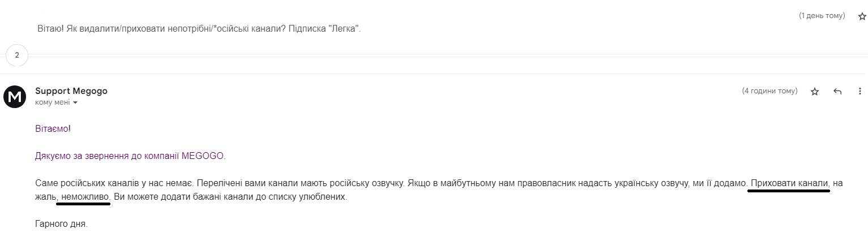
Task: Expand the collapsed first message snippet
Action: click(x=198, y=28)
